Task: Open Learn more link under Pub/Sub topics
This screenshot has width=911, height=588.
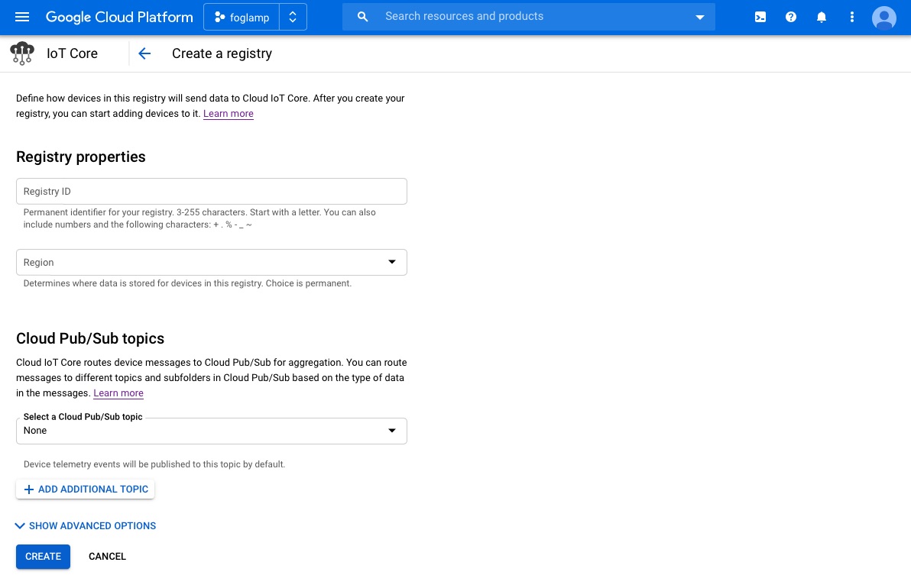Action: 118,393
